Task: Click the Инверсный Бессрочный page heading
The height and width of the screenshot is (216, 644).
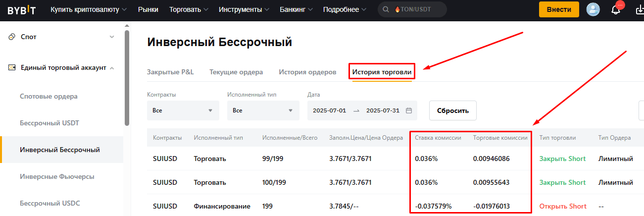Action: coord(220,43)
